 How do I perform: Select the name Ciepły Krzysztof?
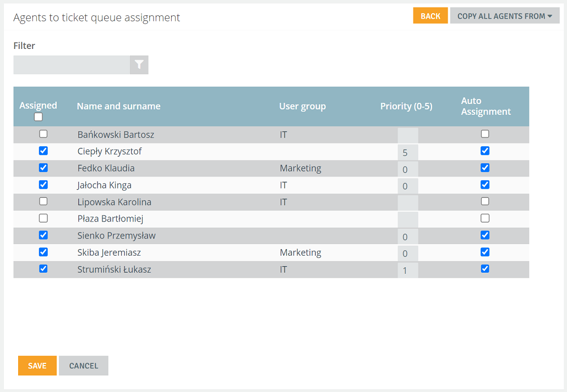110,151
